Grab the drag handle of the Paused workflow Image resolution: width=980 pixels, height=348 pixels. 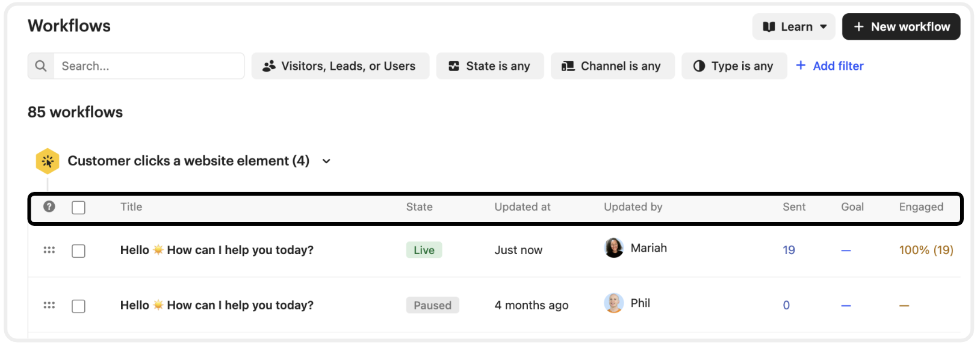point(49,305)
